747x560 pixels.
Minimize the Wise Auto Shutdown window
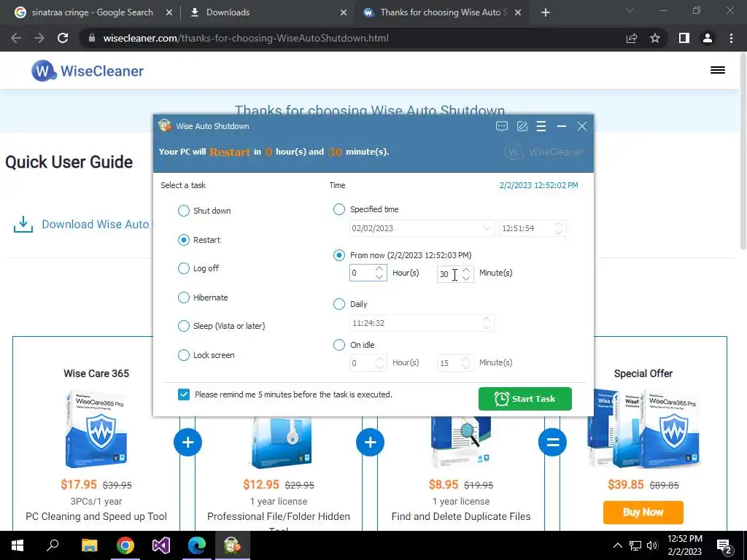click(562, 126)
